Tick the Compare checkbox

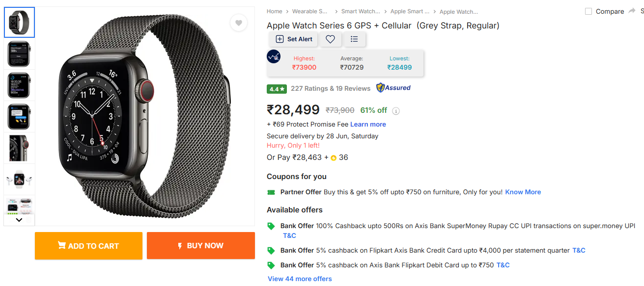click(x=588, y=11)
